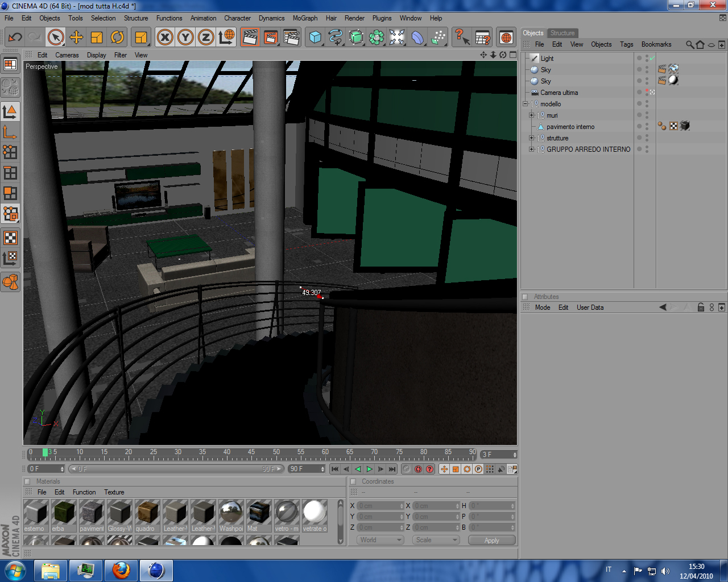728x582 pixels.
Task: Switch to Edges mode in left palette
Action: tap(10, 173)
